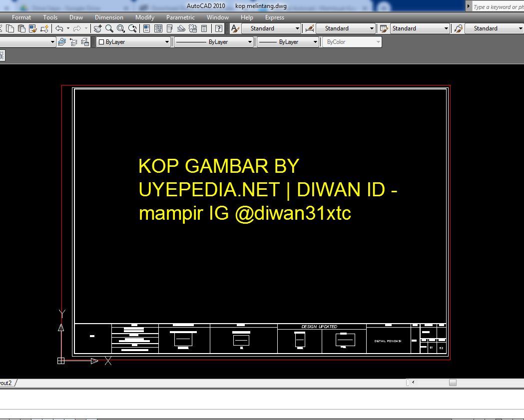The width and height of the screenshot is (524, 420).
Task: Open the Format menu
Action: pos(21,17)
